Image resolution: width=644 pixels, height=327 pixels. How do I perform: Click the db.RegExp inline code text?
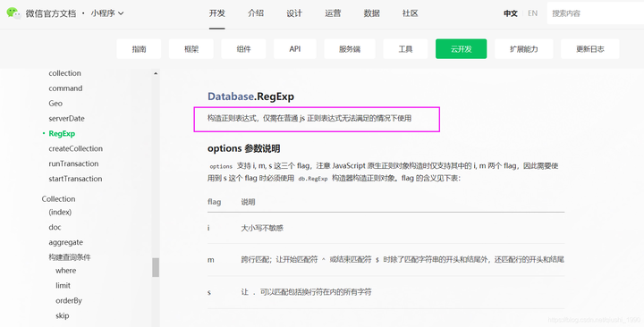(313, 179)
